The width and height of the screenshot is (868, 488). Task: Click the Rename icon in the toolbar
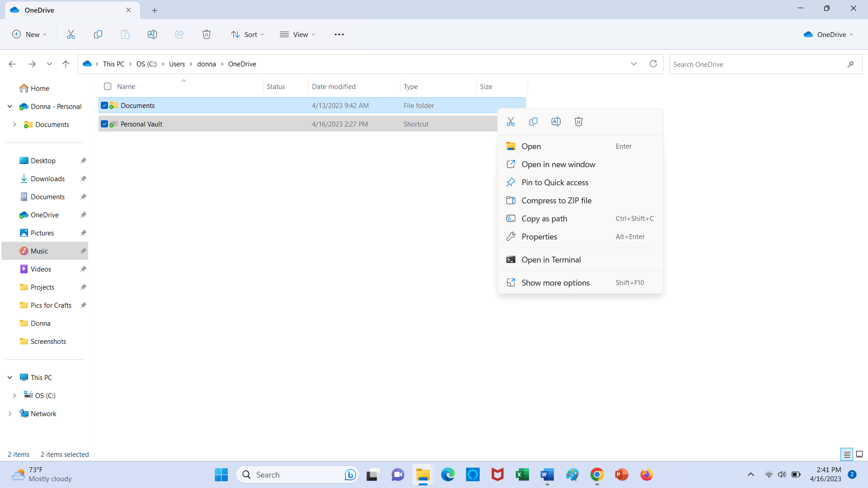152,34
